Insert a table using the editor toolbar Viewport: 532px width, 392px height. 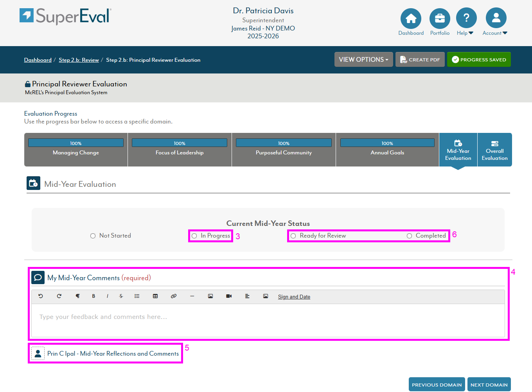click(155, 296)
